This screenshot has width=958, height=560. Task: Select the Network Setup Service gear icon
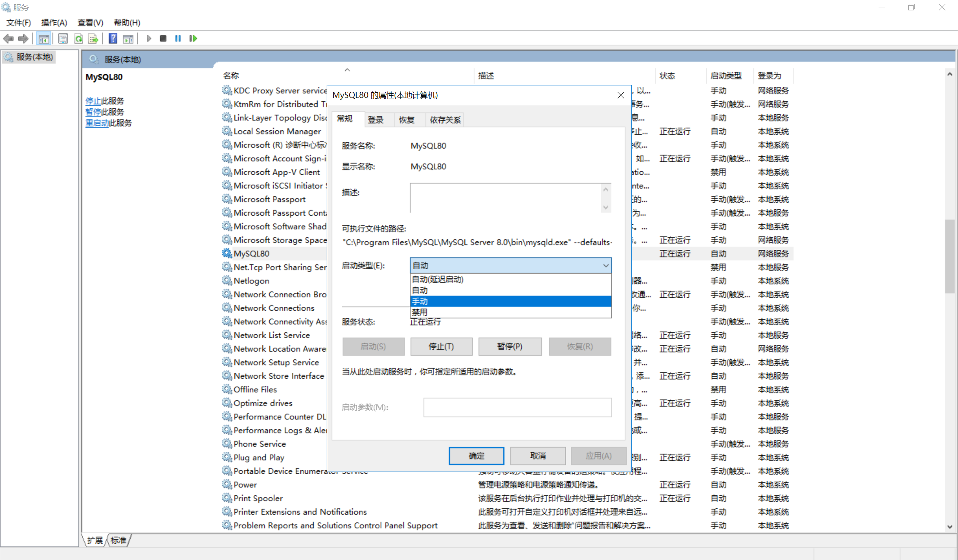(227, 362)
